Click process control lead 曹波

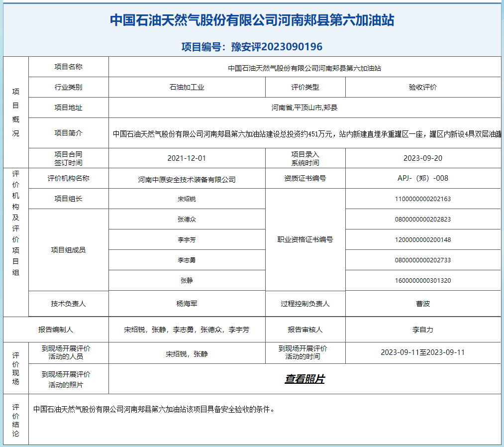click(423, 304)
